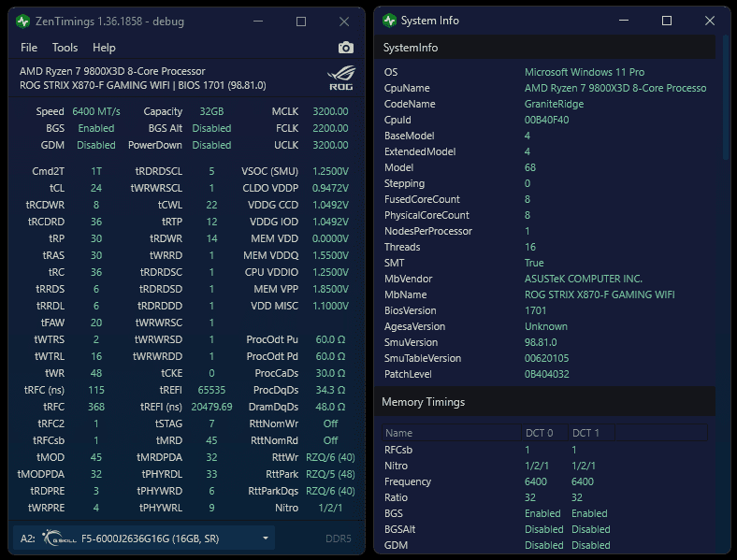This screenshot has width=737, height=560.
Task: Click the SmuTableVersion value 00620105
Action: tap(546, 358)
